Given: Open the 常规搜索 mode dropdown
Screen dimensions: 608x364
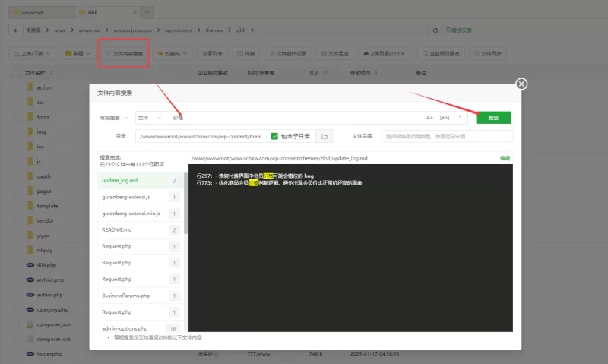Looking at the screenshot, I should click(113, 118).
